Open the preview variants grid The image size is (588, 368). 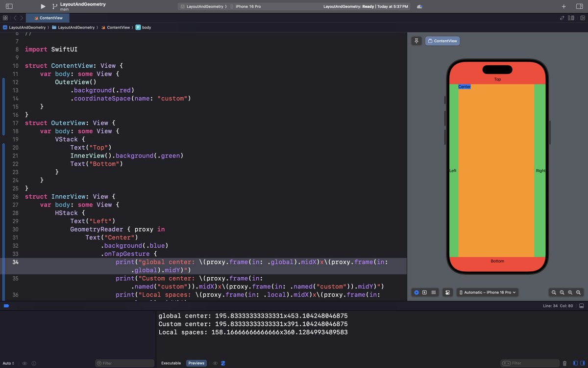pyautogui.click(x=433, y=292)
